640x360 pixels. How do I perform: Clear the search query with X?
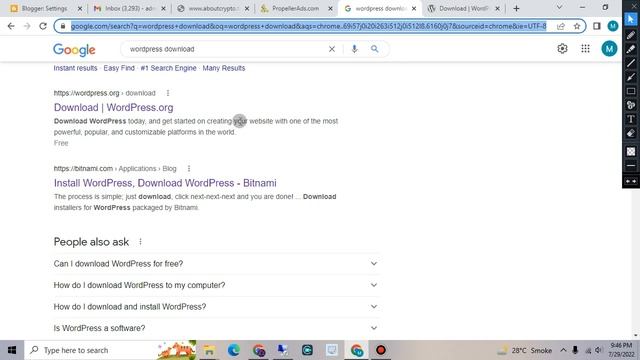pos(332,49)
